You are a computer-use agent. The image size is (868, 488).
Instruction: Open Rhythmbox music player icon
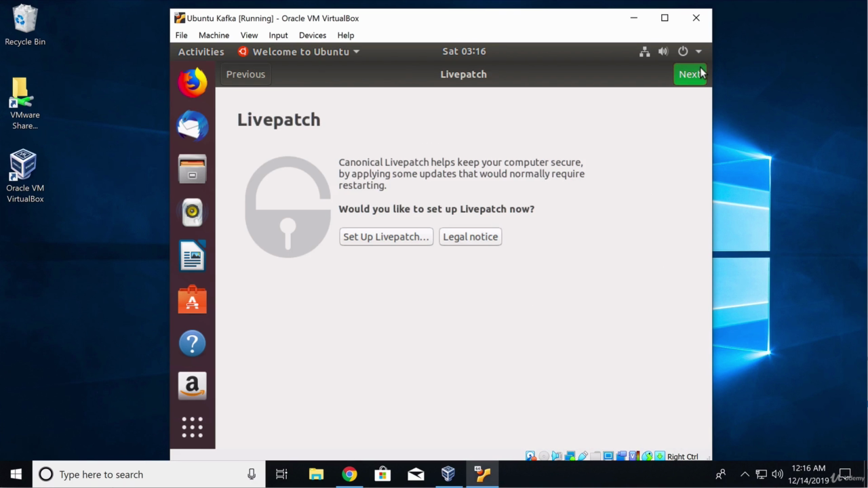tap(193, 212)
